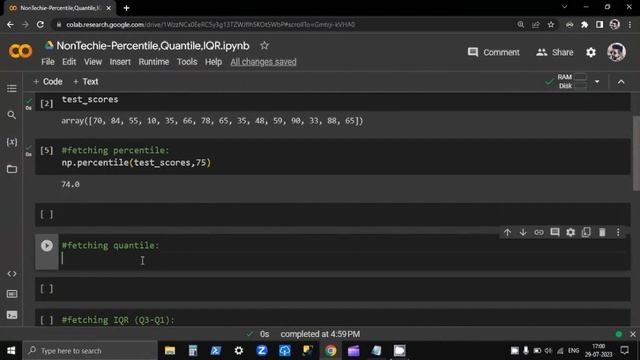Open the File menu
The image size is (640, 360).
(x=48, y=62)
